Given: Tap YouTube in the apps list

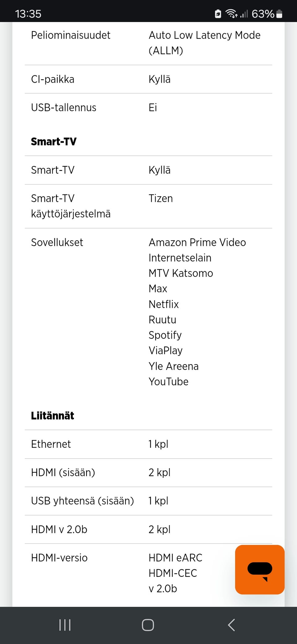Looking at the screenshot, I should [168, 381].
